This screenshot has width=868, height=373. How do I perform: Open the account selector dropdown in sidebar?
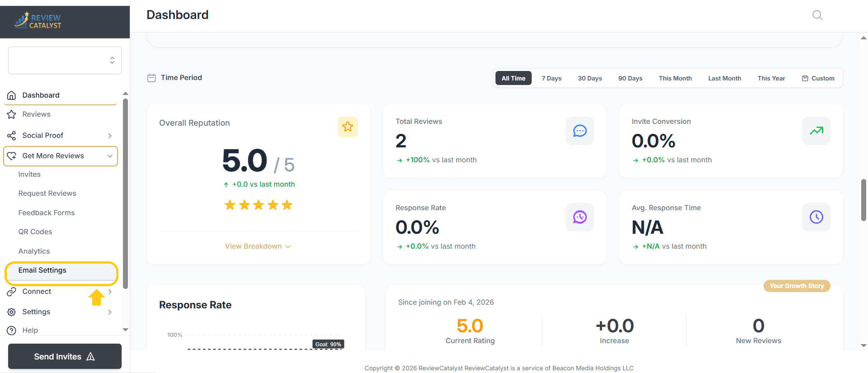tap(65, 60)
